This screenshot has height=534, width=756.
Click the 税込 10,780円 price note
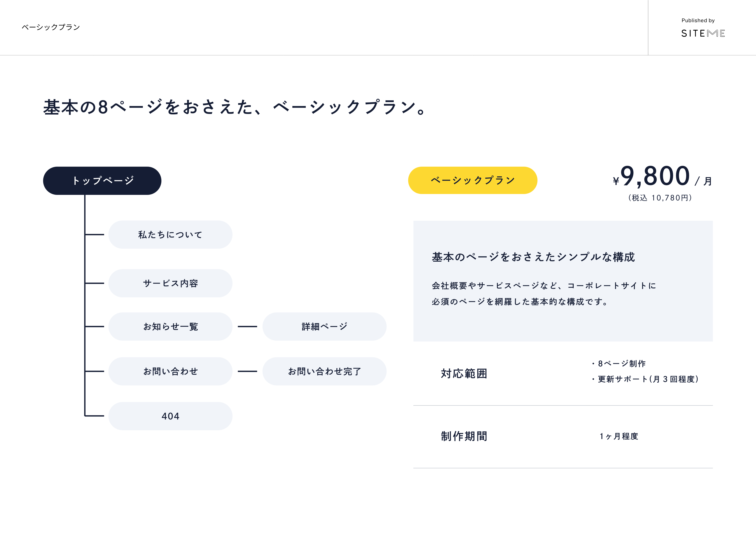660,198
